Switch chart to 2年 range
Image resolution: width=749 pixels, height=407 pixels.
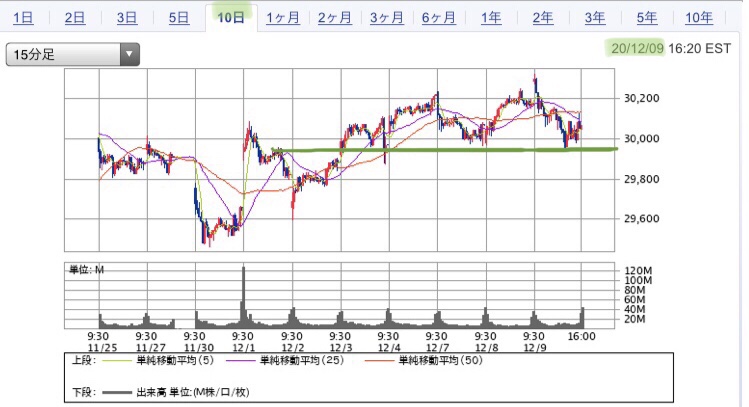coord(543,18)
